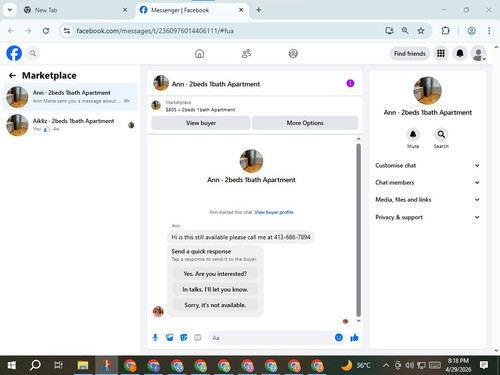This screenshot has height=375, width=500.
Task: Send quick response Yes. Are you interested?
Action: click(215, 274)
